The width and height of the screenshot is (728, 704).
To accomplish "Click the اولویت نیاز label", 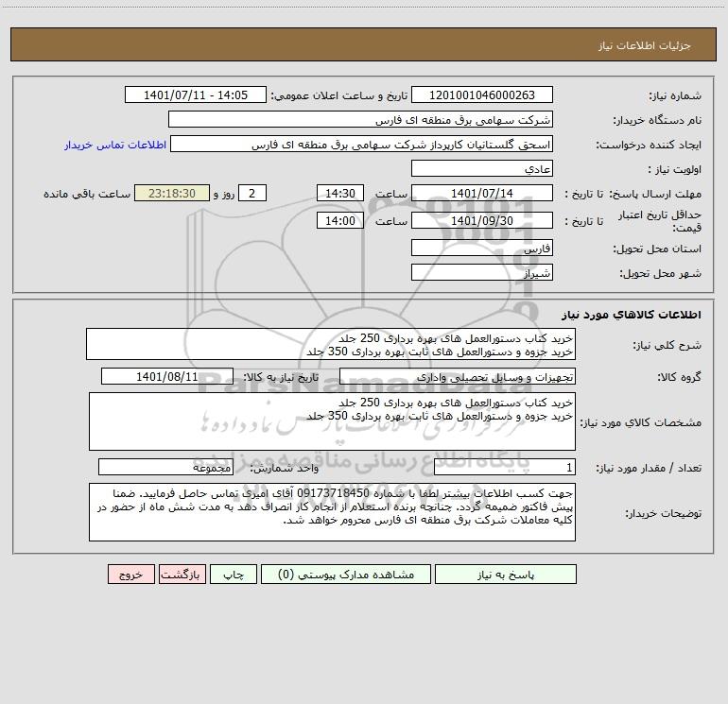I will point(675,169).
